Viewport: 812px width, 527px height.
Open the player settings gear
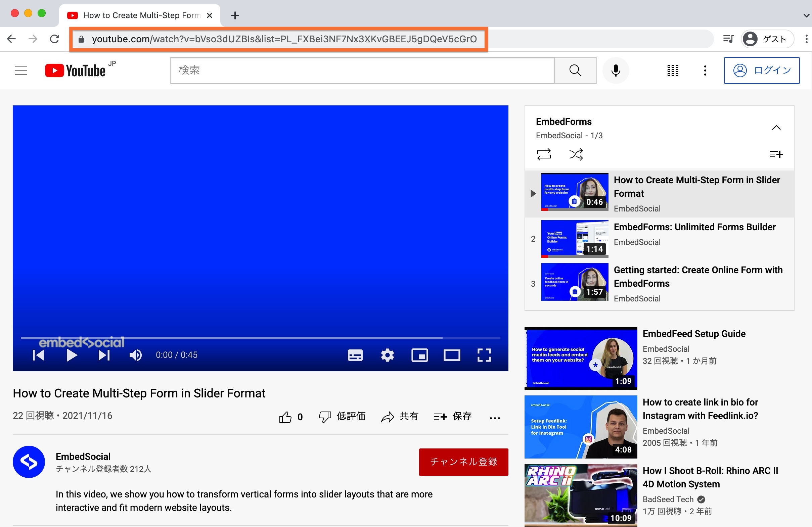click(387, 355)
